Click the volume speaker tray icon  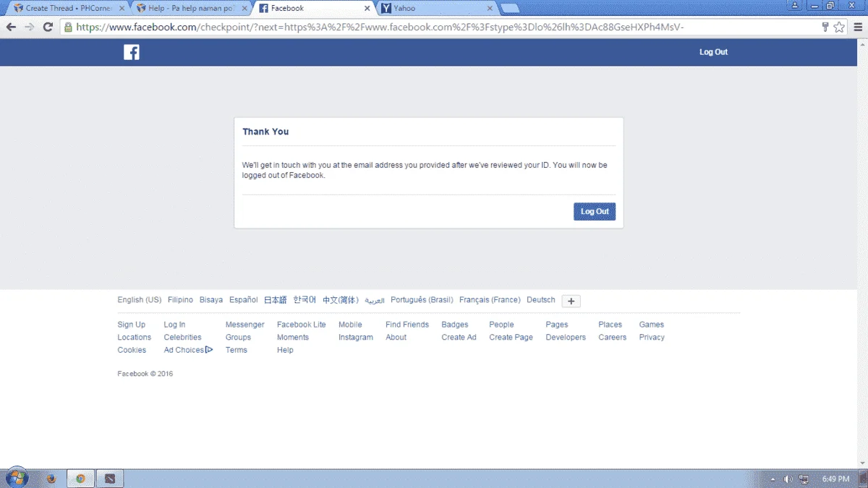[x=788, y=479]
